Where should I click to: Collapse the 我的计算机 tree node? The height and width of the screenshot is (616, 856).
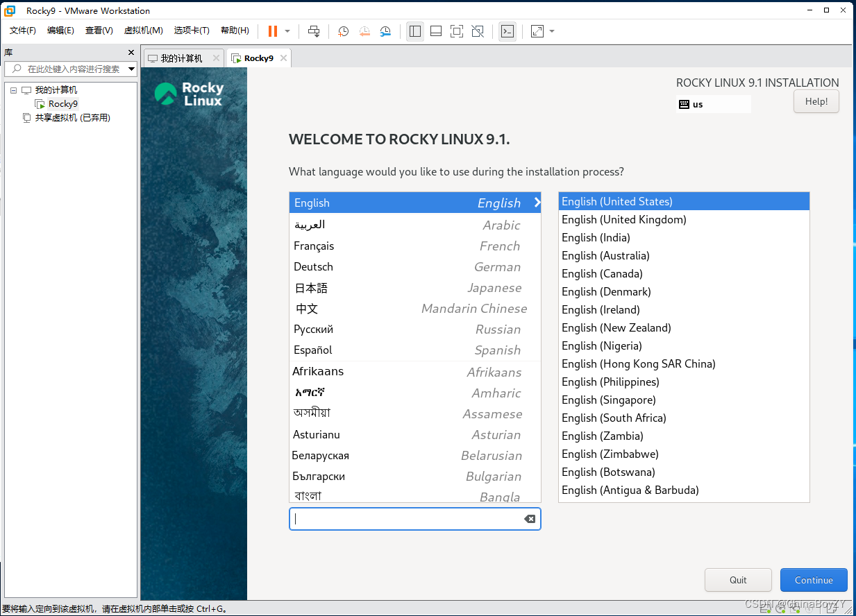[x=13, y=90]
